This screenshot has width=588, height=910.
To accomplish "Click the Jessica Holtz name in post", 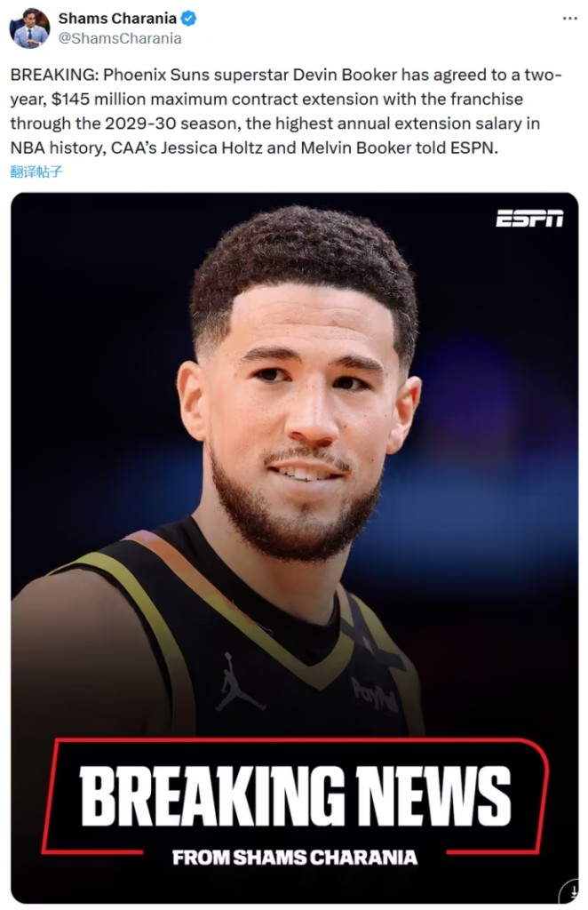I will [x=211, y=148].
